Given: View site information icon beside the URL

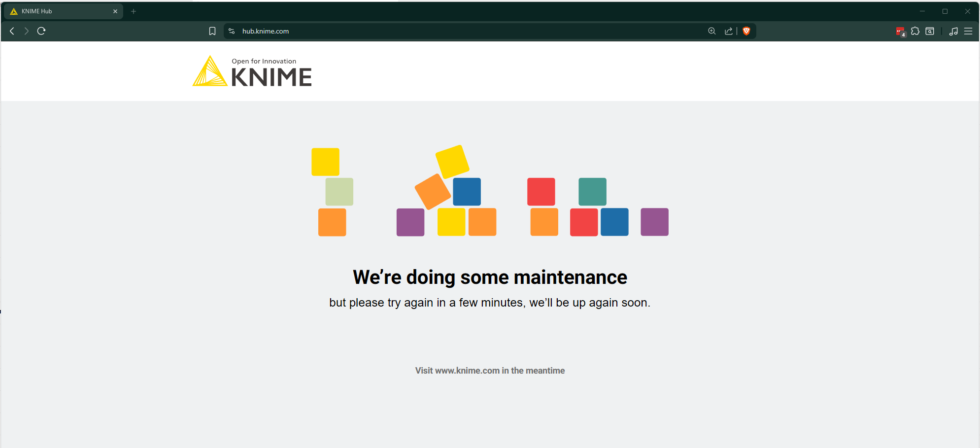Looking at the screenshot, I should (x=232, y=31).
